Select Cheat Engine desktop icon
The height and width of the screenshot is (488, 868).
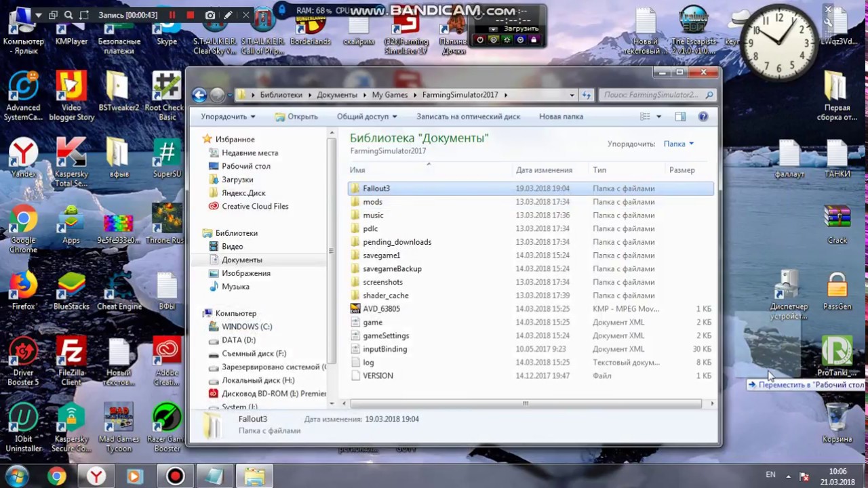[119, 292]
